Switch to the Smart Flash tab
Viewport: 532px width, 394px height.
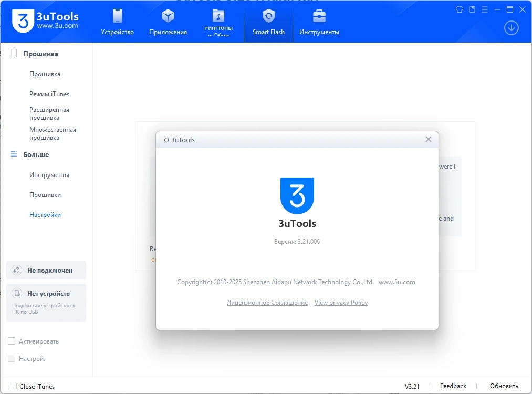pyautogui.click(x=268, y=22)
